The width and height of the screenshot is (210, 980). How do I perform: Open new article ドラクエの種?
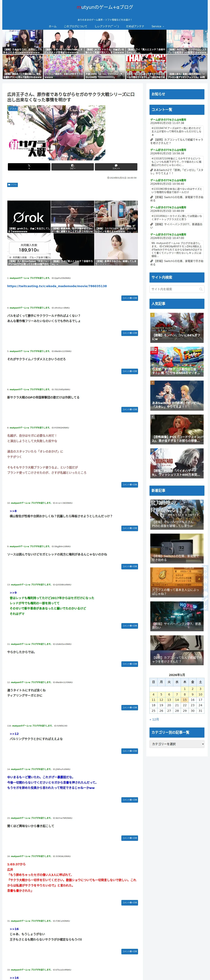pyautogui.click(x=177, y=582)
